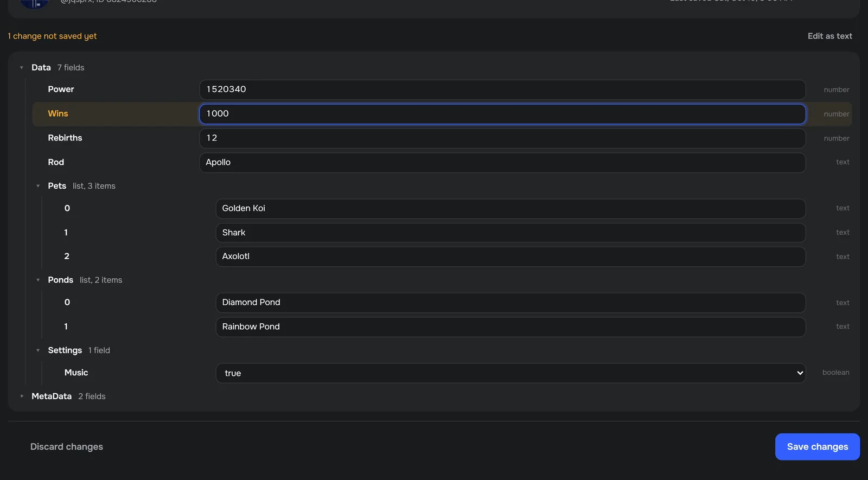Click the '7 fields' count text

(x=71, y=68)
